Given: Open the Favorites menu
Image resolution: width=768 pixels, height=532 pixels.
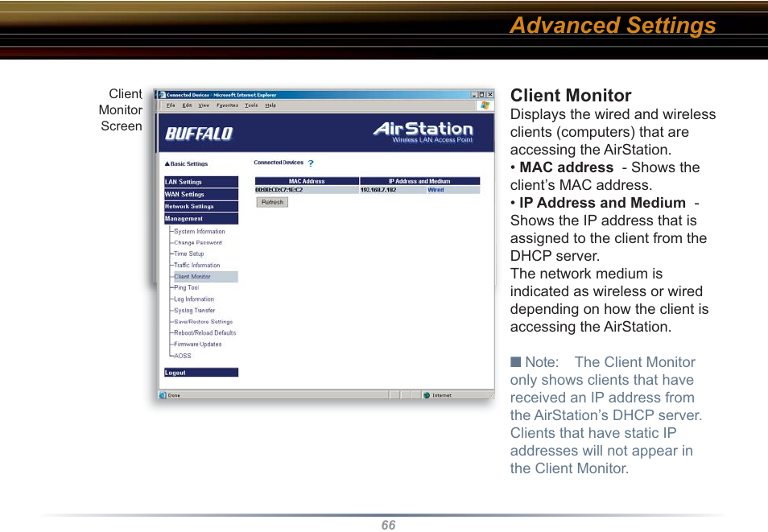Looking at the screenshot, I should 227,105.
